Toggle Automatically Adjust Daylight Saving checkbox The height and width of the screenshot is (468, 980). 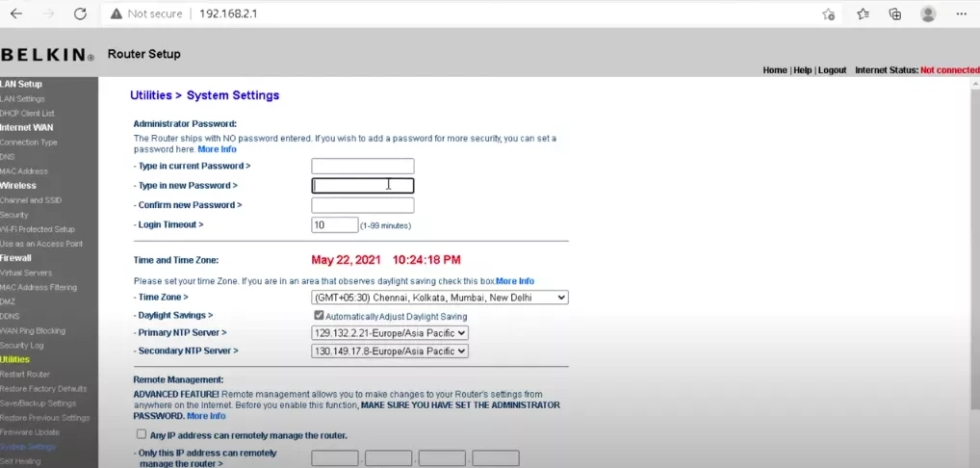pos(319,316)
